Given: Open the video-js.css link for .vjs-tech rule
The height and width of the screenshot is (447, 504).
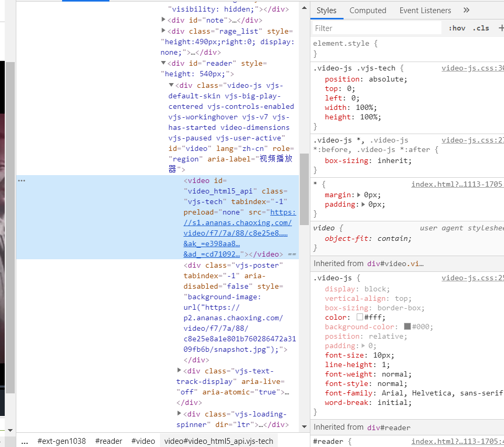Looking at the screenshot, I should pos(472,68).
